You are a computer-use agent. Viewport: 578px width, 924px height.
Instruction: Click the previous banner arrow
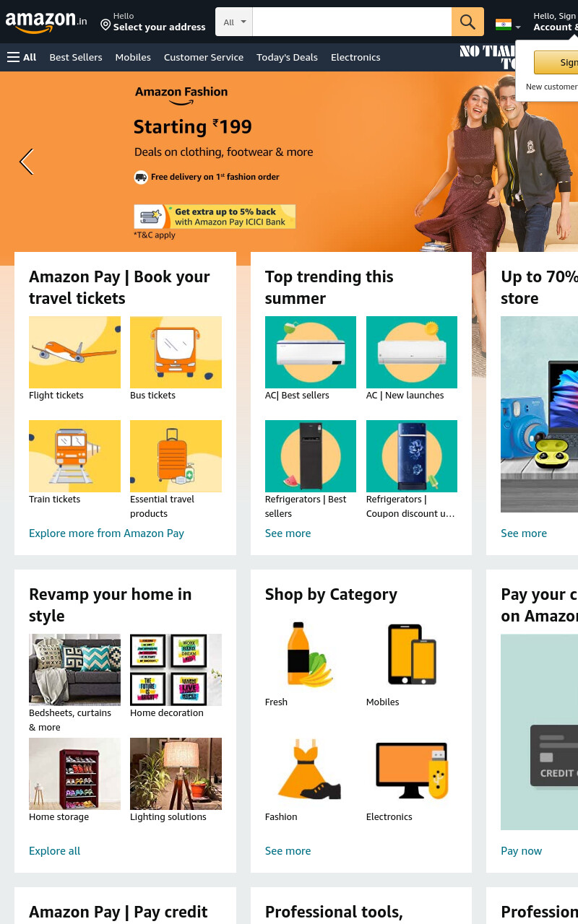pos(26,162)
